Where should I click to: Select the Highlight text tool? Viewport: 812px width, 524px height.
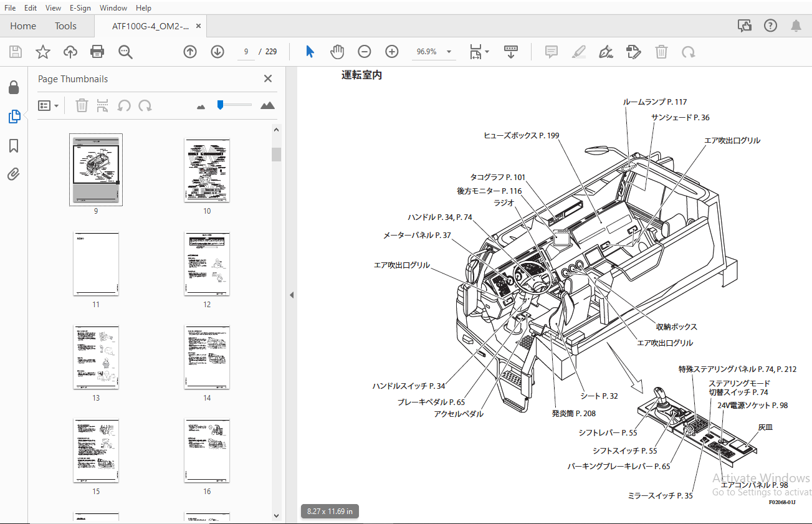pyautogui.click(x=579, y=52)
